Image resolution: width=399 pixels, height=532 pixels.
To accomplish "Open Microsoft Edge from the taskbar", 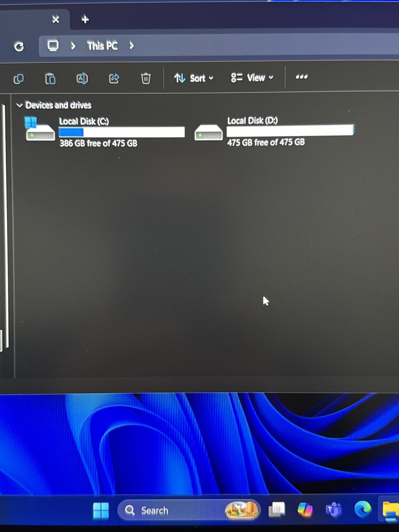I will (362, 509).
